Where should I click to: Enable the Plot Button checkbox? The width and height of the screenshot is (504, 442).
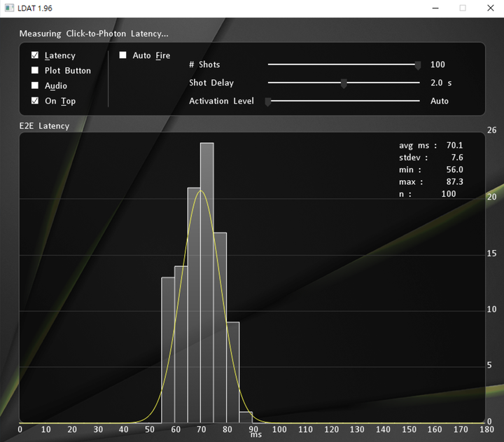tap(35, 70)
